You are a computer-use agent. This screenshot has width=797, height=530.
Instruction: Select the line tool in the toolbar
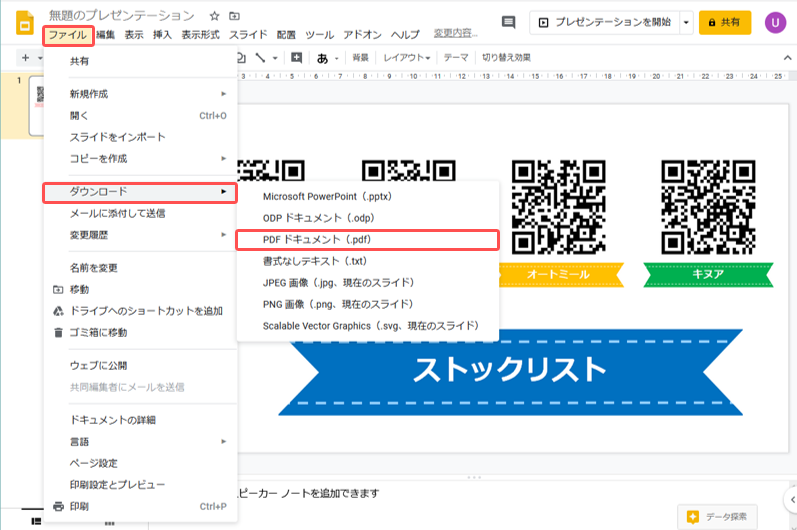260,57
